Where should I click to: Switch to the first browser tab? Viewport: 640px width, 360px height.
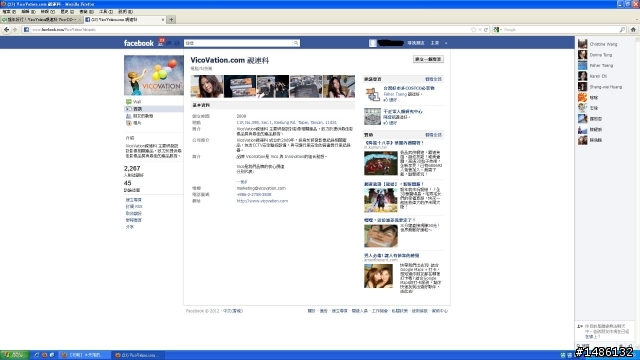tap(42, 19)
